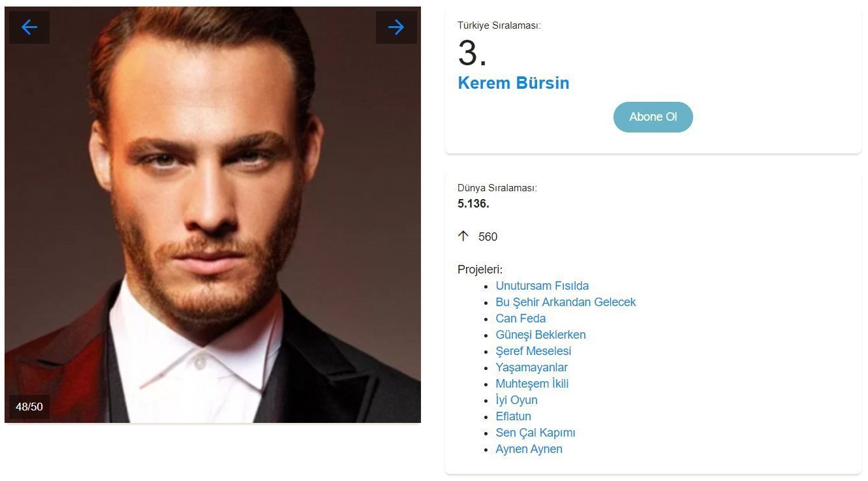Click the 48/50 photo counter
Viewport: 868px width, 481px height.
point(29,407)
